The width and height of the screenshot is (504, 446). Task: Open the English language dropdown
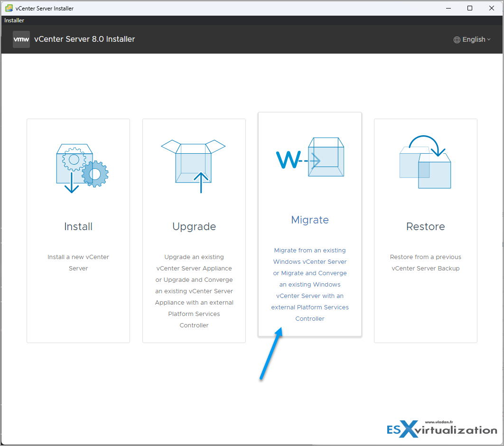click(472, 39)
